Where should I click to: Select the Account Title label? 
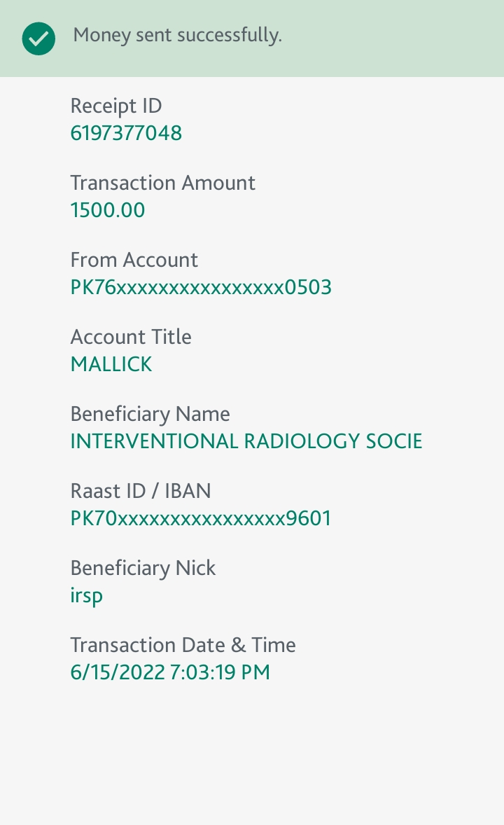click(131, 337)
